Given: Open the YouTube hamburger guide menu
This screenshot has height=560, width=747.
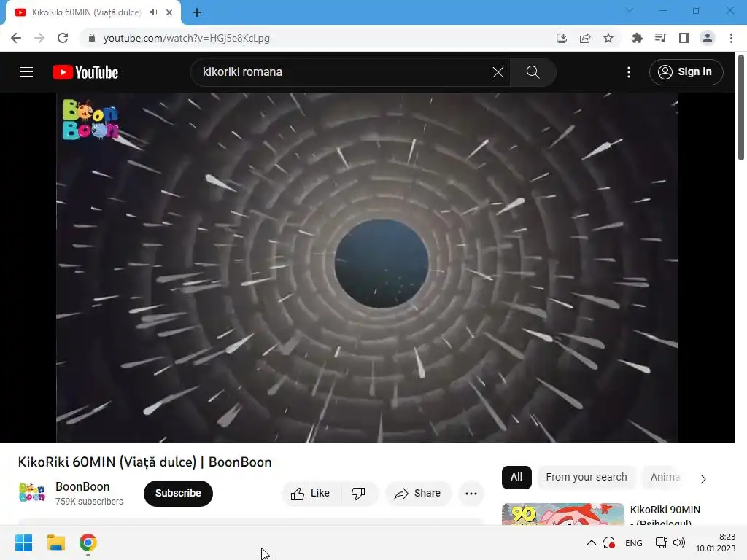Looking at the screenshot, I should pyautogui.click(x=26, y=72).
